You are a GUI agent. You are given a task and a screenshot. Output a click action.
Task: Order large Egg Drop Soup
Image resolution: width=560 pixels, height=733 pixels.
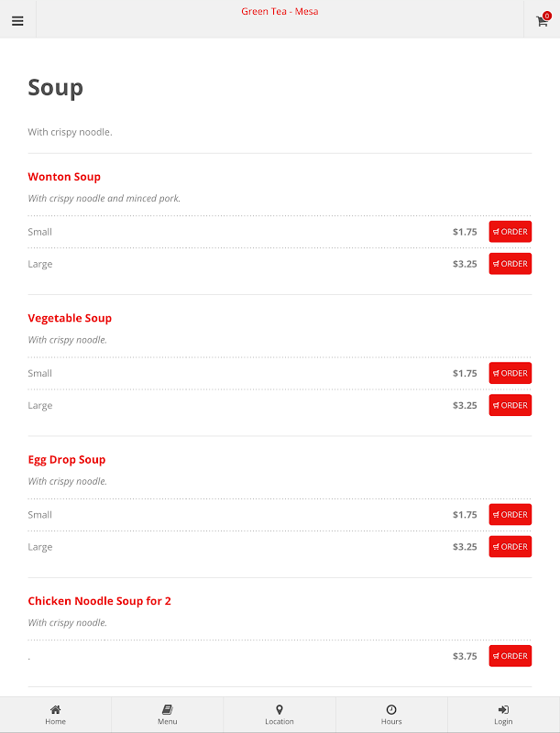point(510,546)
